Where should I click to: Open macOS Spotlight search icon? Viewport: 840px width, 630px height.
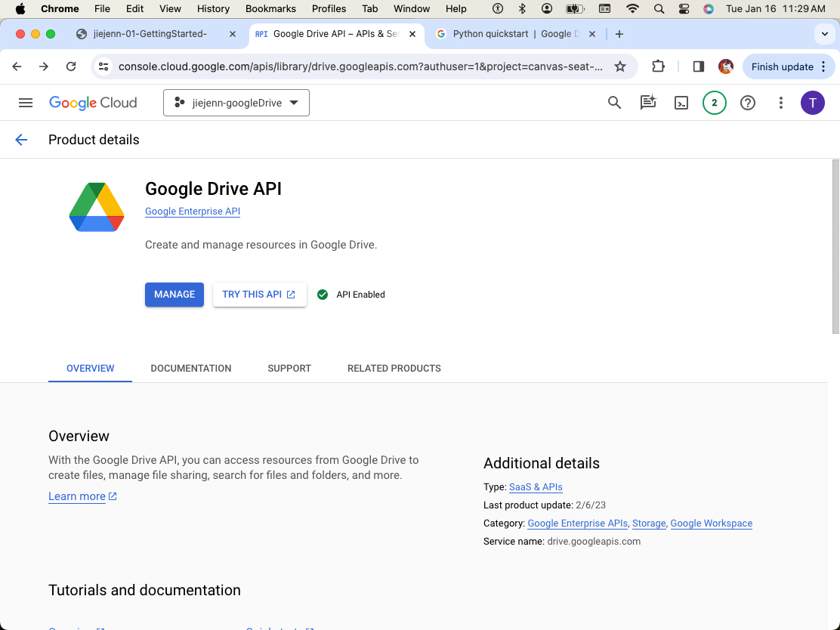(x=659, y=8)
